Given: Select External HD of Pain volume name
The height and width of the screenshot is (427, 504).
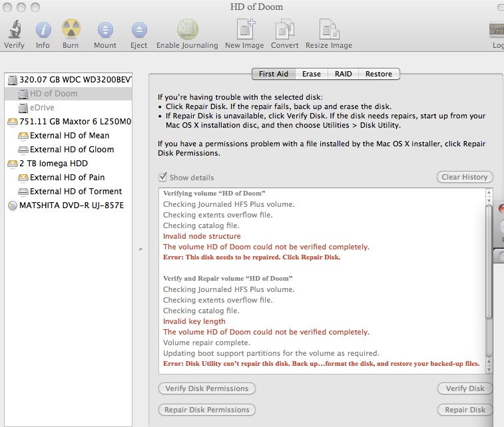Looking at the screenshot, I should coord(67,177).
